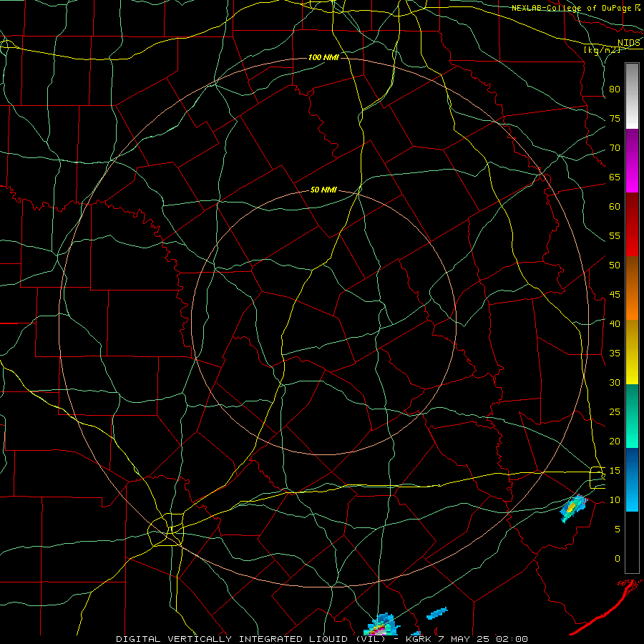Click the '40' value on the color scale
This screenshot has height=644, width=644.
coord(615,323)
